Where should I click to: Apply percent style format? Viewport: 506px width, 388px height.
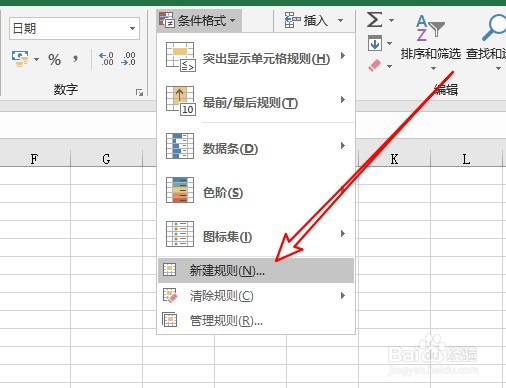click(x=55, y=60)
